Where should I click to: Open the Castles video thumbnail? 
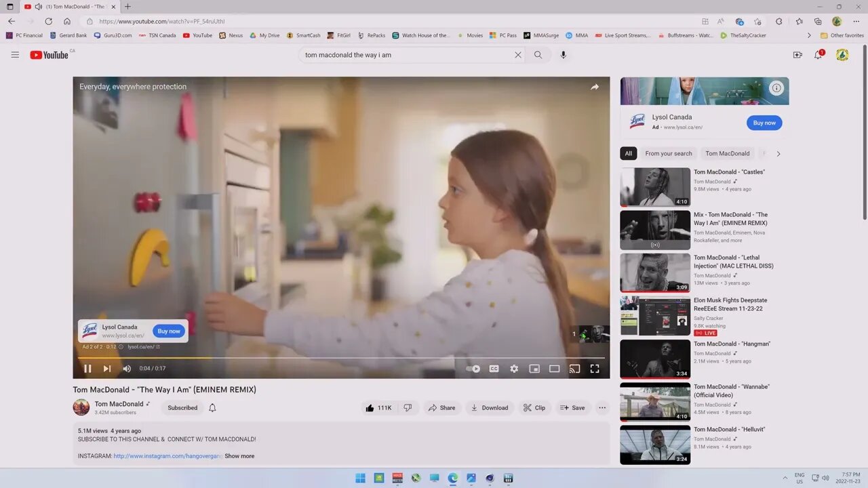point(655,187)
